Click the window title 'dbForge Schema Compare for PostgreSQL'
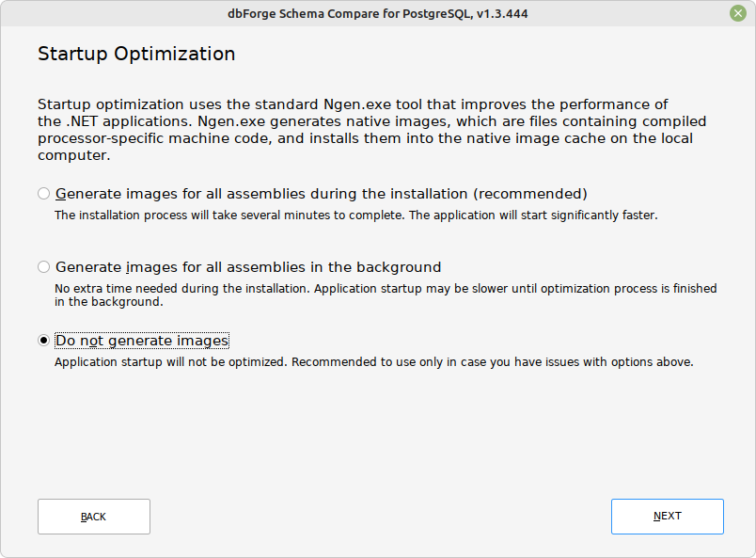The image size is (756, 558). tap(377, 13)
